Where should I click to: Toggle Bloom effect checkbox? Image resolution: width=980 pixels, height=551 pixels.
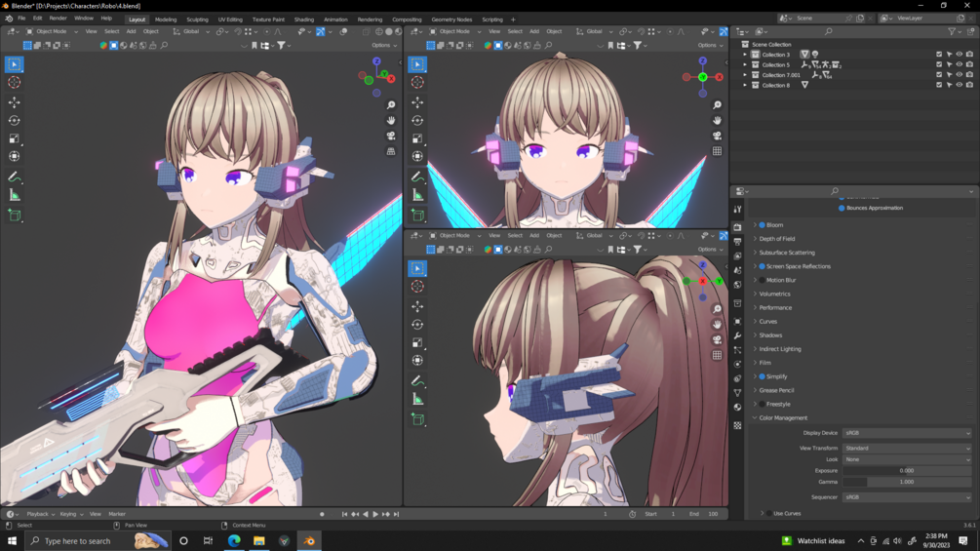pyautogui.click(x=762, y=225)
